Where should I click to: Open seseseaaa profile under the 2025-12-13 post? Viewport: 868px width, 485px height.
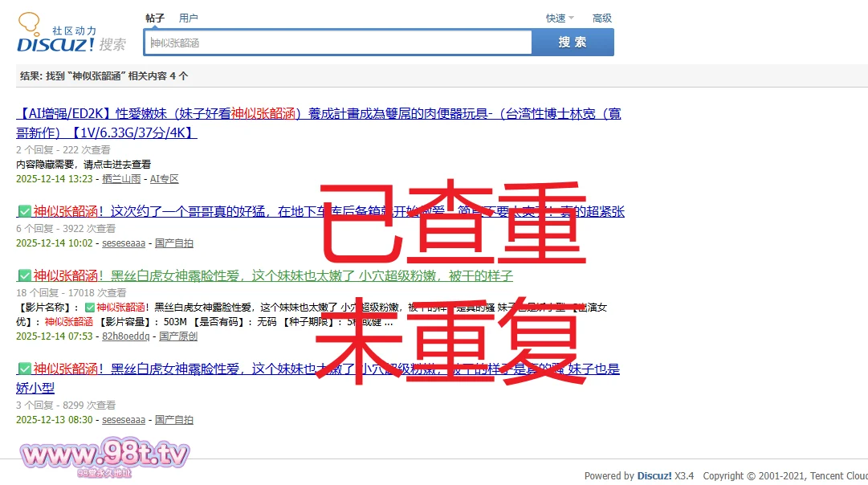click(124, 420)
